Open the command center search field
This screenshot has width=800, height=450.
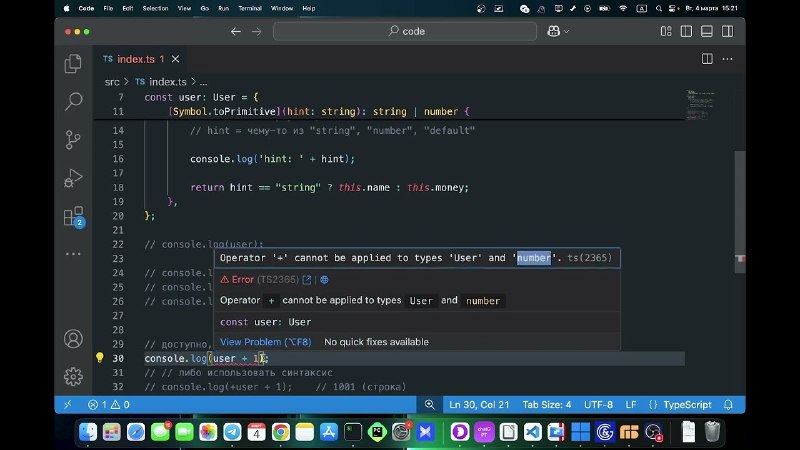(x=405, y=32)
